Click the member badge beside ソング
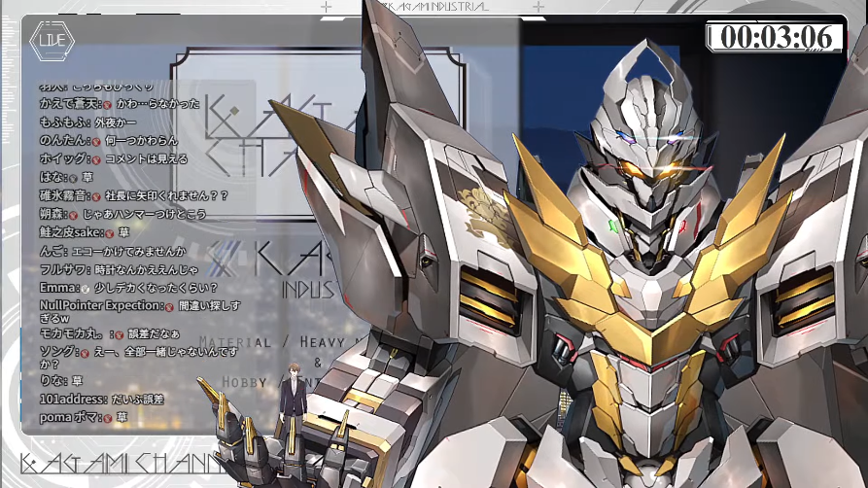 tap(85, 353)
